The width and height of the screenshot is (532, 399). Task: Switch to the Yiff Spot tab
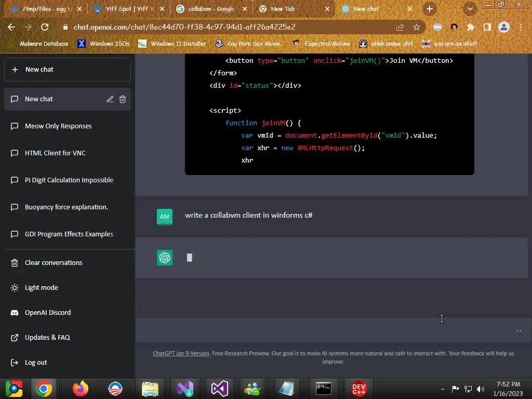(128, 9)
